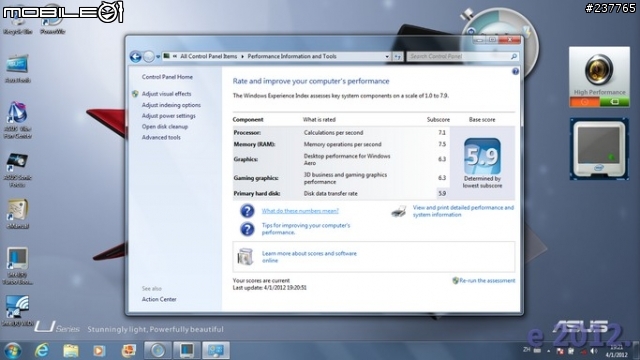640x360 pixels.
Task: Click Re-run the assessment link
Action: pyautogui.click(x=487, y=281)
